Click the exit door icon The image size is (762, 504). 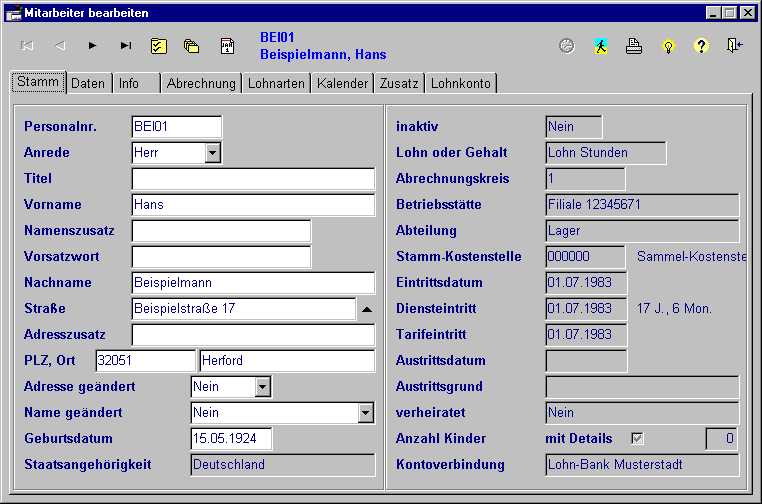(x=735, y=46)
